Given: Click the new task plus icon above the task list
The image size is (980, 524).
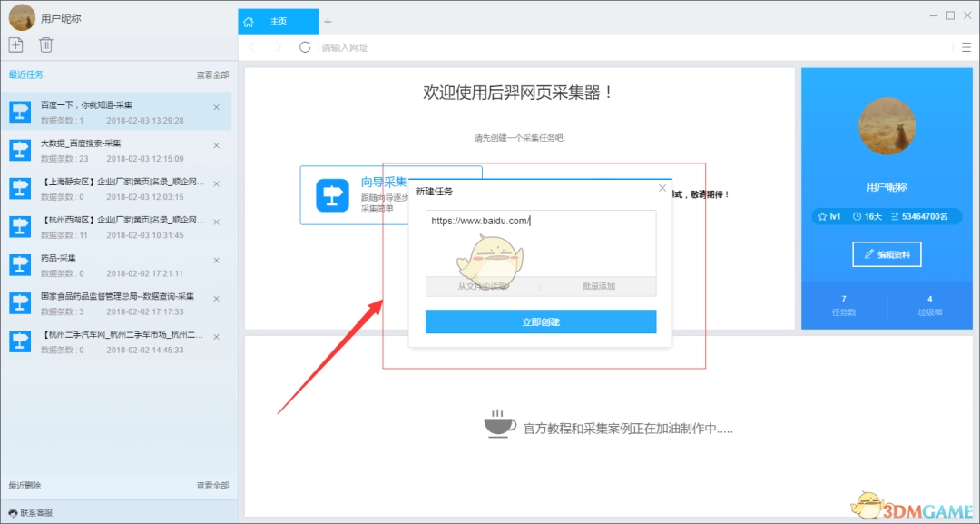Looking at the screenshot, I should tap(15, 44).
